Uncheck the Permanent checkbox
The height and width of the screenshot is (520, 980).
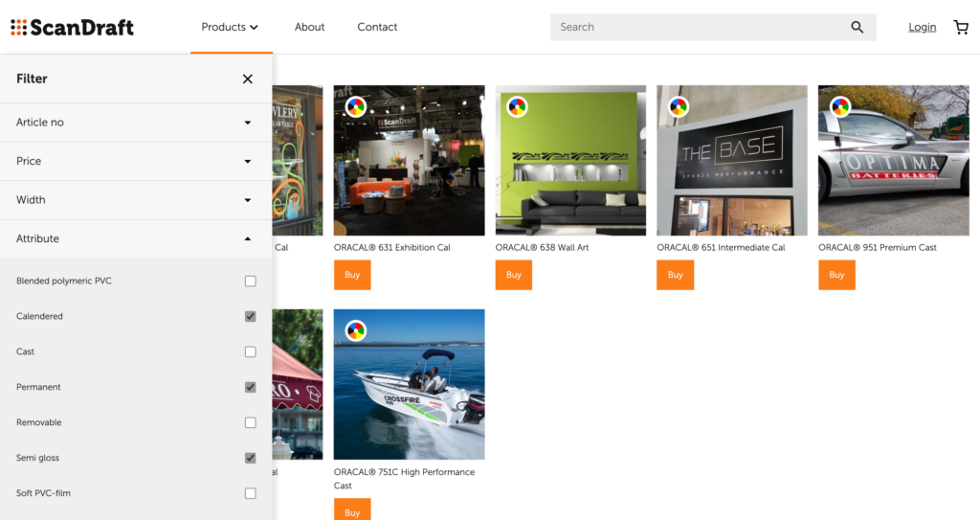[x=250, y=387]
